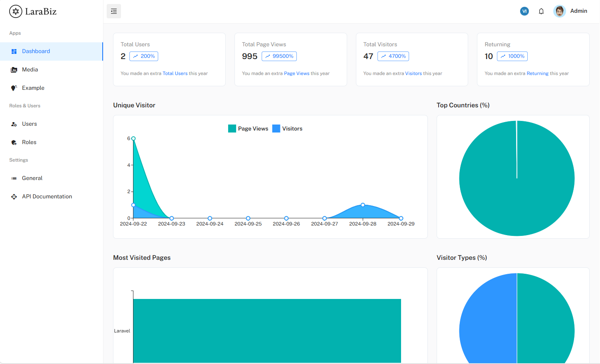Click the Dashboard grid icon
600x364 pixels.
[14, 51]
